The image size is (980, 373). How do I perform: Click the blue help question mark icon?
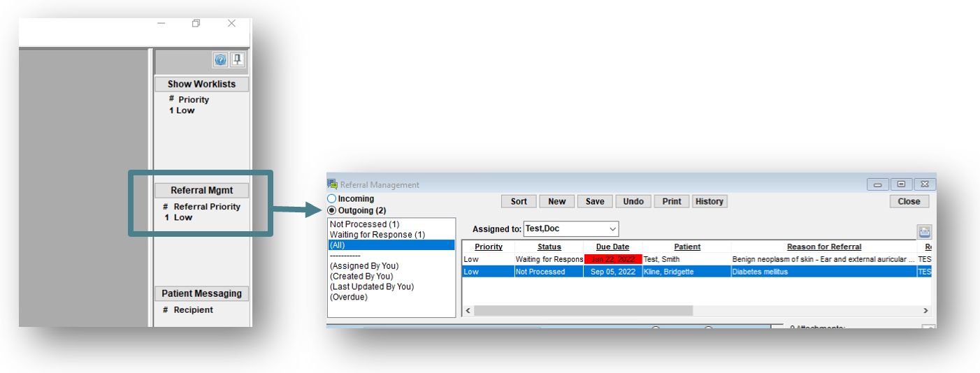[x=220, y=60]
